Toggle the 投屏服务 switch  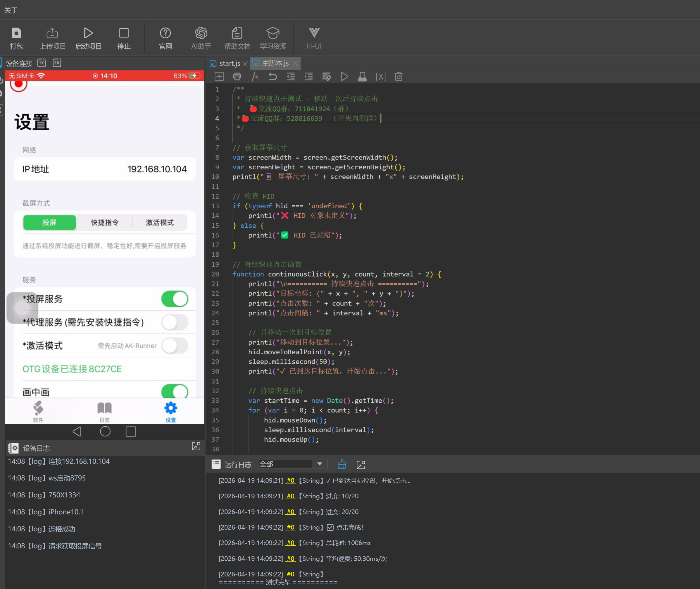point(175,299)
